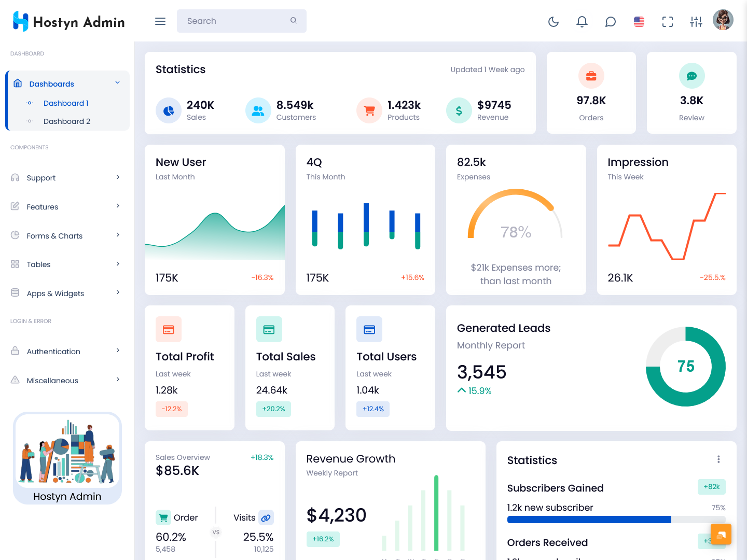Click the user profile avatar

[x=723, y=20]
